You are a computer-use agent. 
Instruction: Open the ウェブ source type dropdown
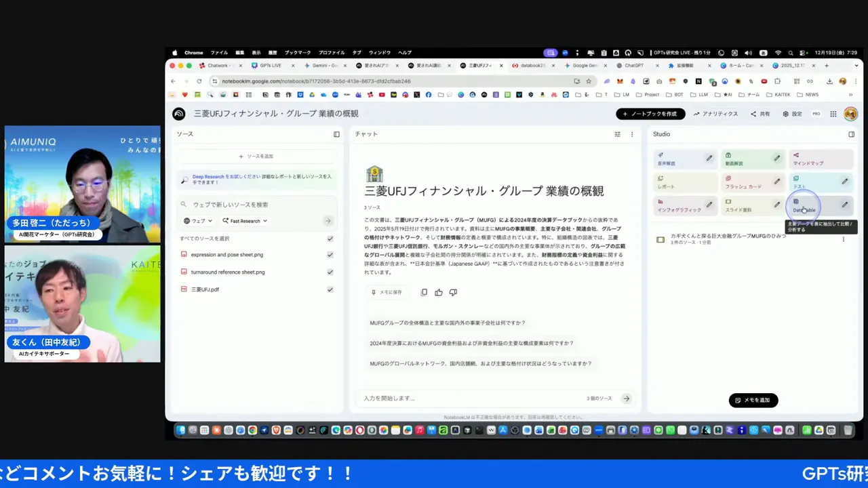(x=199, y=220)
